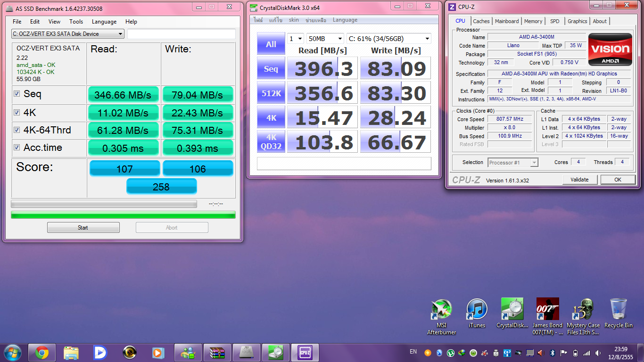Click the EN language indicator on the taskbar

[x=413, y=352]
